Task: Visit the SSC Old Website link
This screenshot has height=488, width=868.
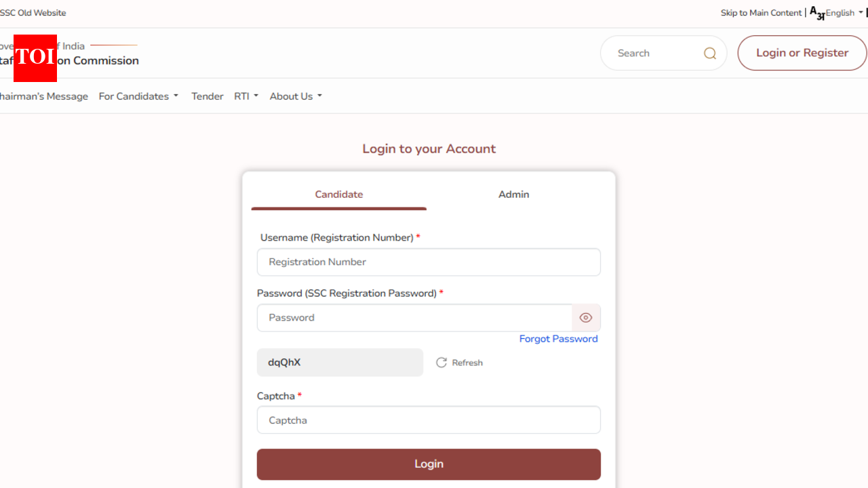Action: (x=33, y=13)
